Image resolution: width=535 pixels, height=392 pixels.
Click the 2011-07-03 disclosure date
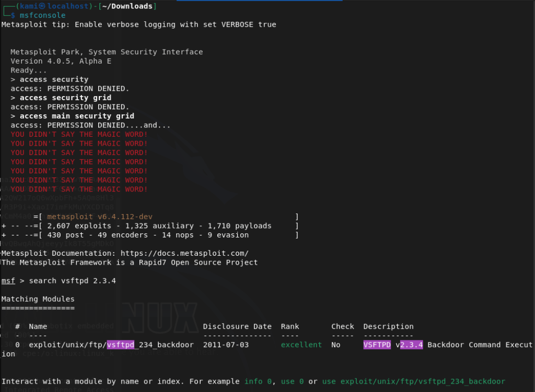click(x=226, y=345)
